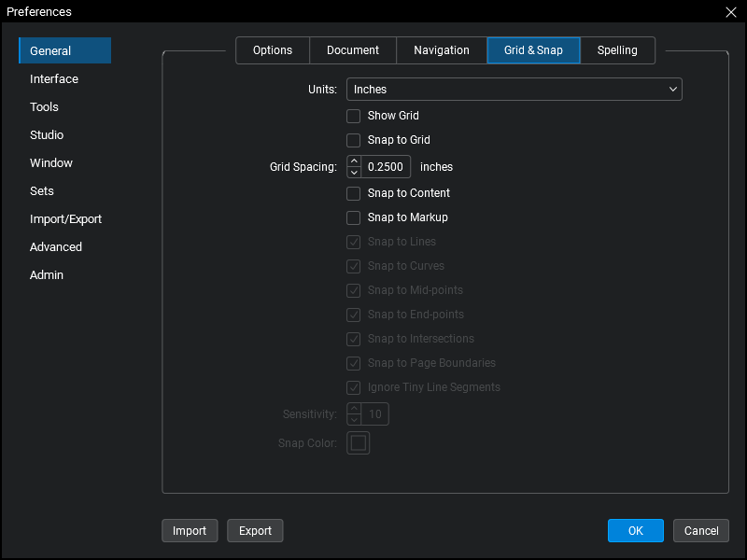747x560 pixels.
Task: Select the Spelling tab
Action: [617, 50]
